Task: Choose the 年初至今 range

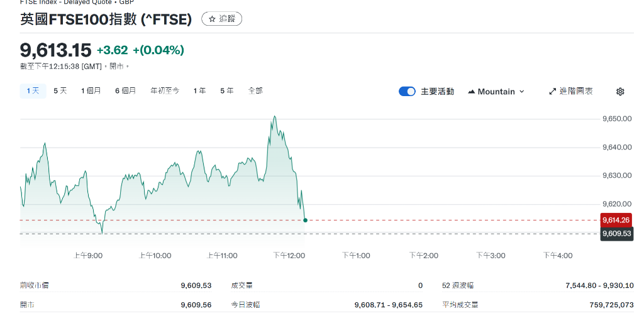Action: 165,91
